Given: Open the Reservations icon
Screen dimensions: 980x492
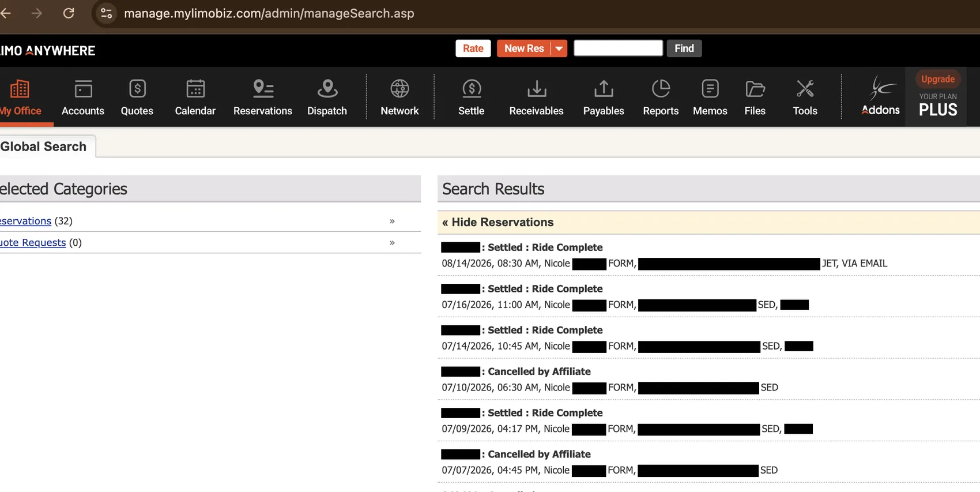Looking at the screenshot, I should (x=263, y=89).
